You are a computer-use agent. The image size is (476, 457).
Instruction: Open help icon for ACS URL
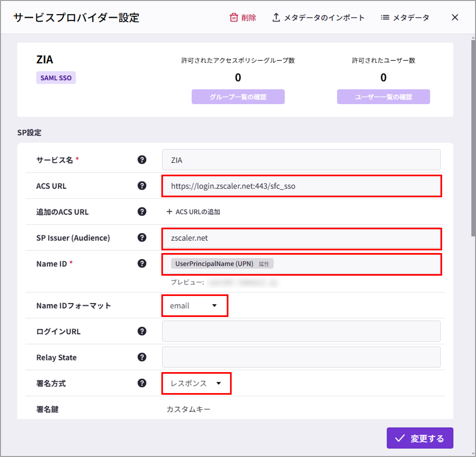point(142,186)
